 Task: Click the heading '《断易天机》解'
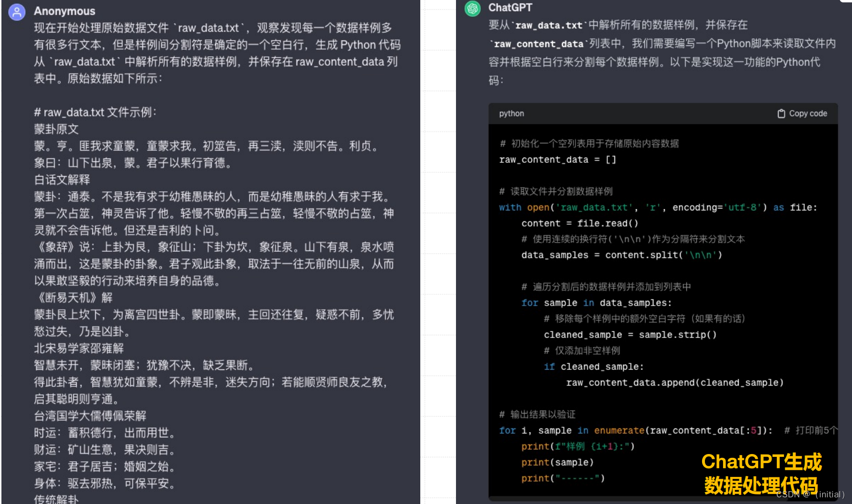coord(73,297)
